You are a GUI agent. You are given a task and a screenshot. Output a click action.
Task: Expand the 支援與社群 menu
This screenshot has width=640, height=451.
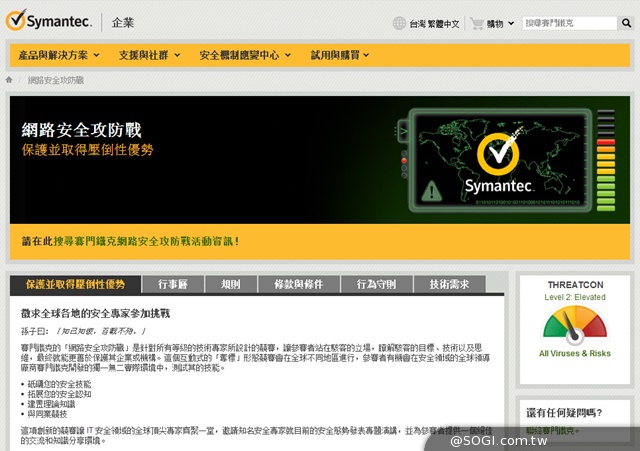click(149, 55)
